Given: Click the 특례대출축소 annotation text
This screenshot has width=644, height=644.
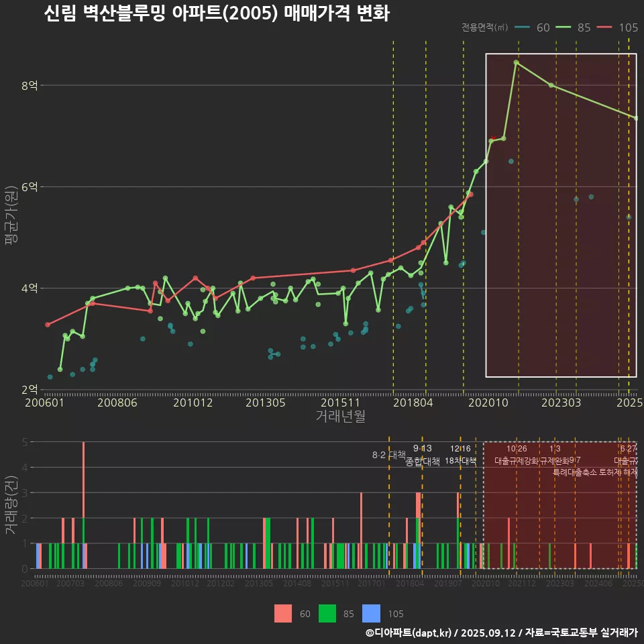Looking at the screenshot, I should [x=575, y=472].
